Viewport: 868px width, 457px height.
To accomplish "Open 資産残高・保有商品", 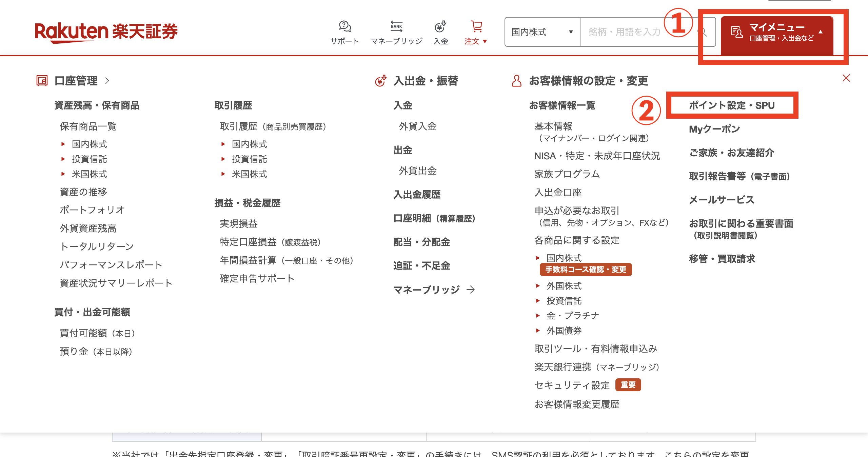I will click(97, 105).
